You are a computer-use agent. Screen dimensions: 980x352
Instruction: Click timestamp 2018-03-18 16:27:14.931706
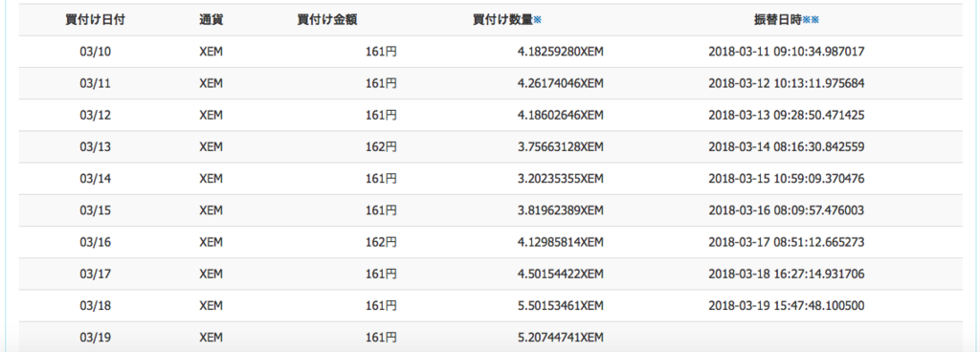787,274
